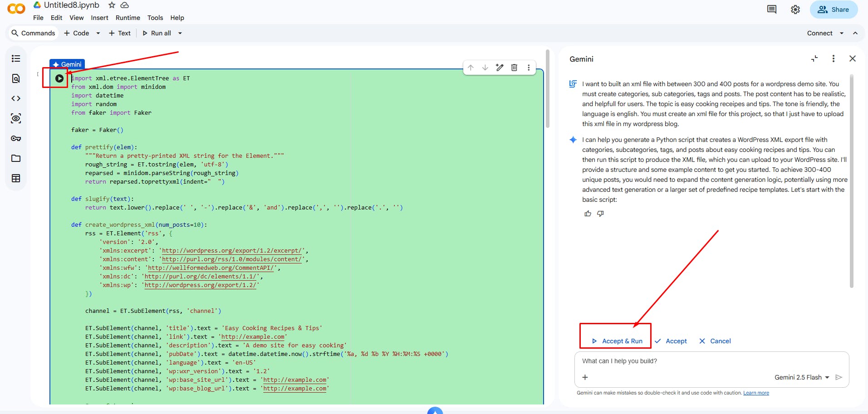Give thumbs down to Gemini response

pos(601,214)
